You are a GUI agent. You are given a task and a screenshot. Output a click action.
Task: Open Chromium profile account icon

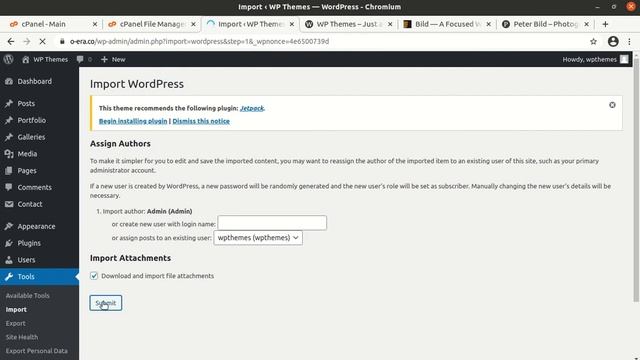coord(613,41)
